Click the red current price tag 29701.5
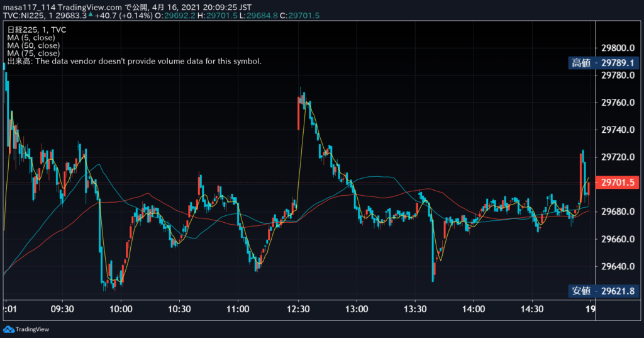644x338 pixels. click(x=617, y=182)
